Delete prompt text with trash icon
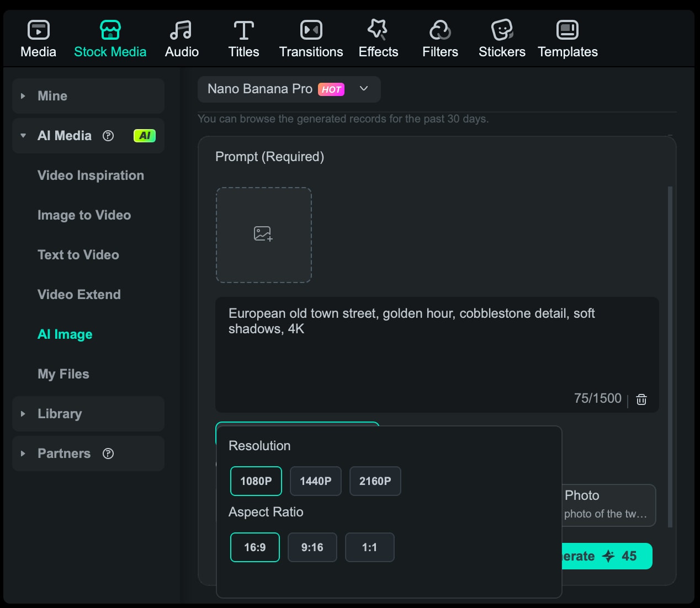The image size is (700, 608). [x=641, y=399]
